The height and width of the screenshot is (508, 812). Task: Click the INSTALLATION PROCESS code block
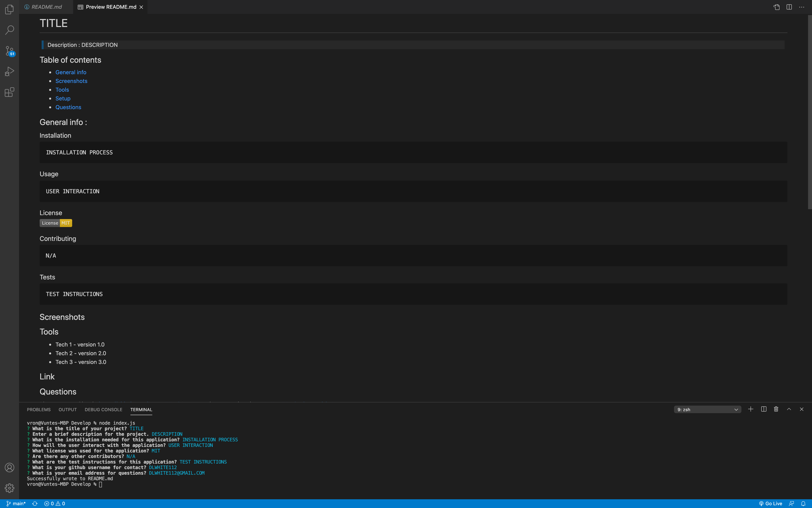click(x=413, y=153)
